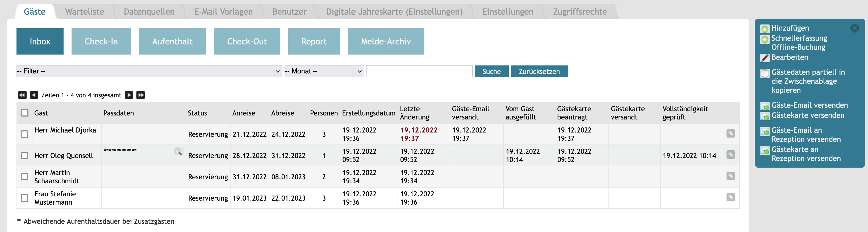868x232 pixels.
Task: Click the Zurücksetzen button
Action: click(x=539, y=72)
